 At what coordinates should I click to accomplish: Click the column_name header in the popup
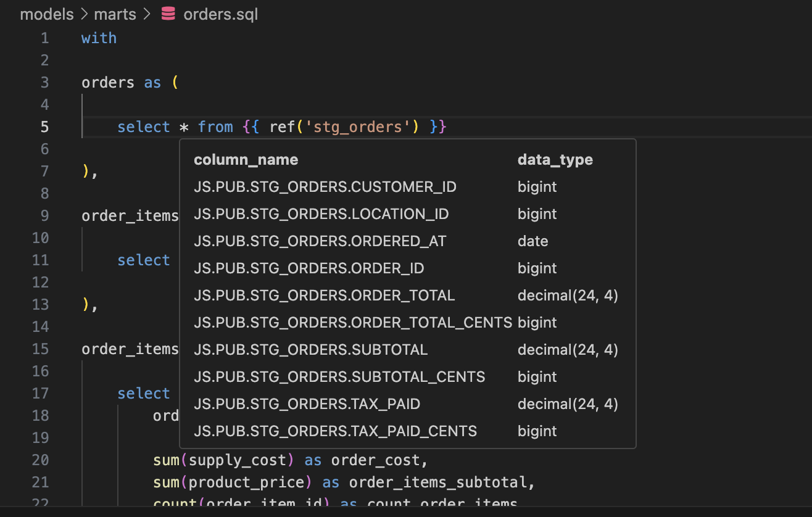pyautogui.click(x=246, y=159)
